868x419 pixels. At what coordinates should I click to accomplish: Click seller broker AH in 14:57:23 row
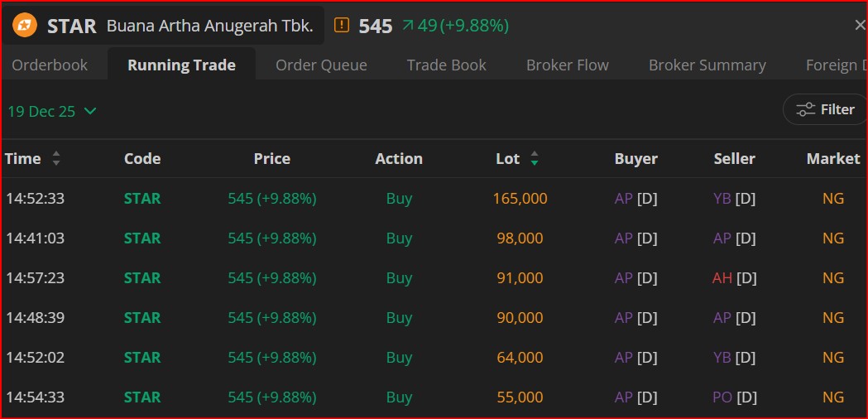tap(722, 278)
